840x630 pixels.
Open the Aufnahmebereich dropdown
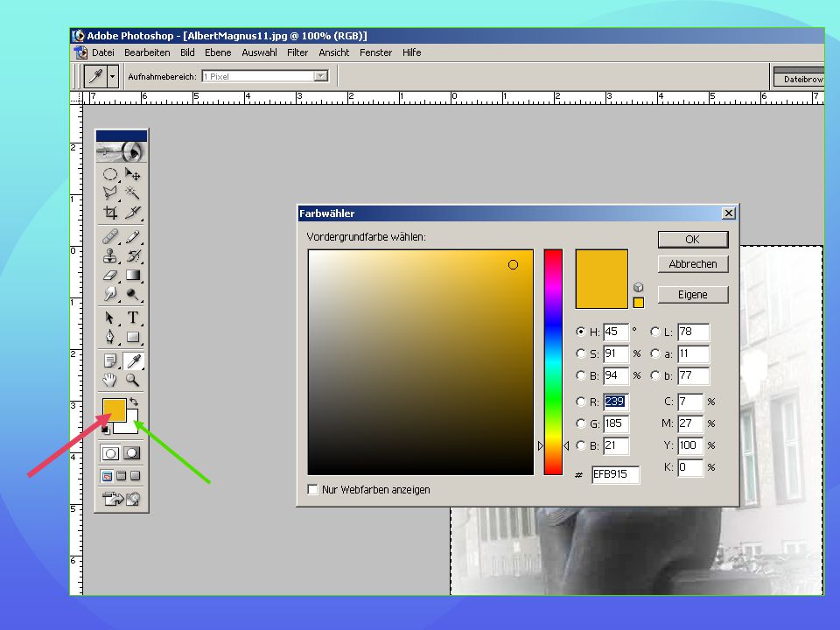coord(320,76)
